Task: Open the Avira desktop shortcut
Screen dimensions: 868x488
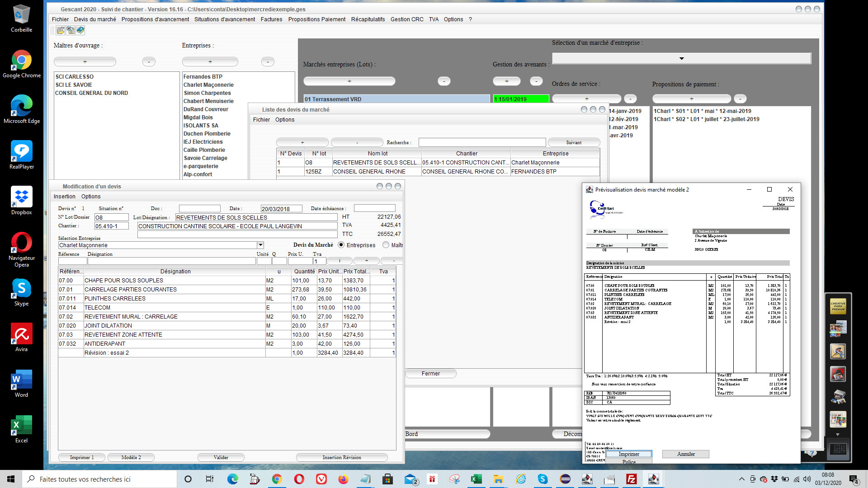Action: pos(21,338)
